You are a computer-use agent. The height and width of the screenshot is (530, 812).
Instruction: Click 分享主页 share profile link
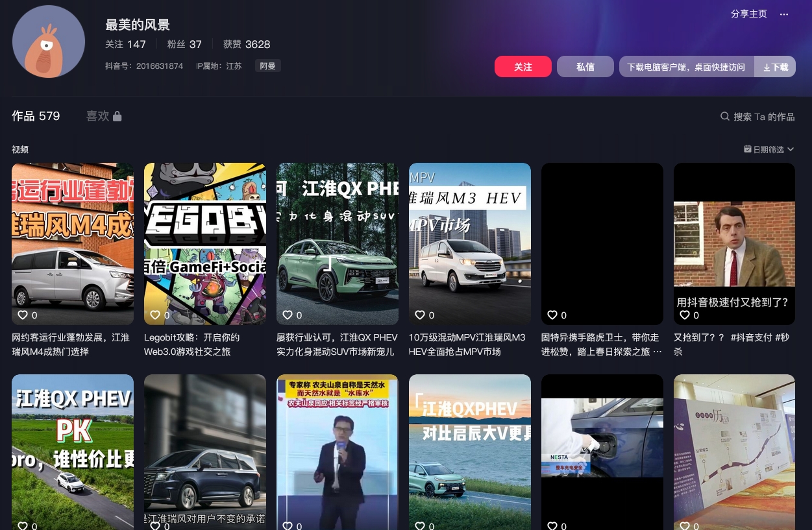click(749, 14)
